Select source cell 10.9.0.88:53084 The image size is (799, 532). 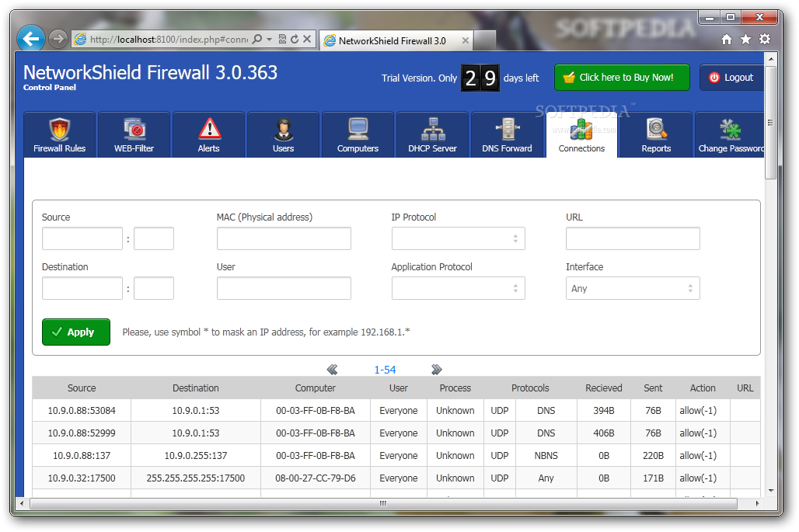point(82,410)
